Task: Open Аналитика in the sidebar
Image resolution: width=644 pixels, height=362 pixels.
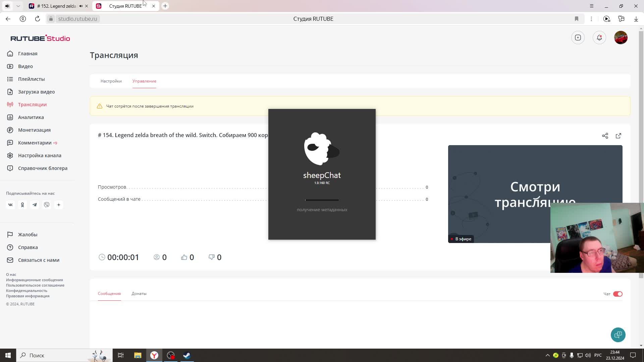Action: tap(31, 117)
